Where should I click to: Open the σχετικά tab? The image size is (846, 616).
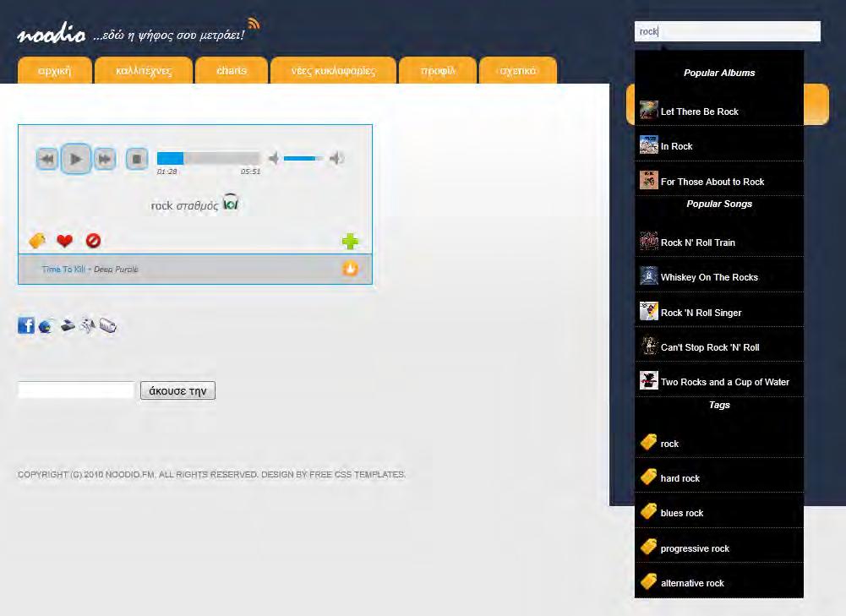pyautogui.click(x=518, y=71)
